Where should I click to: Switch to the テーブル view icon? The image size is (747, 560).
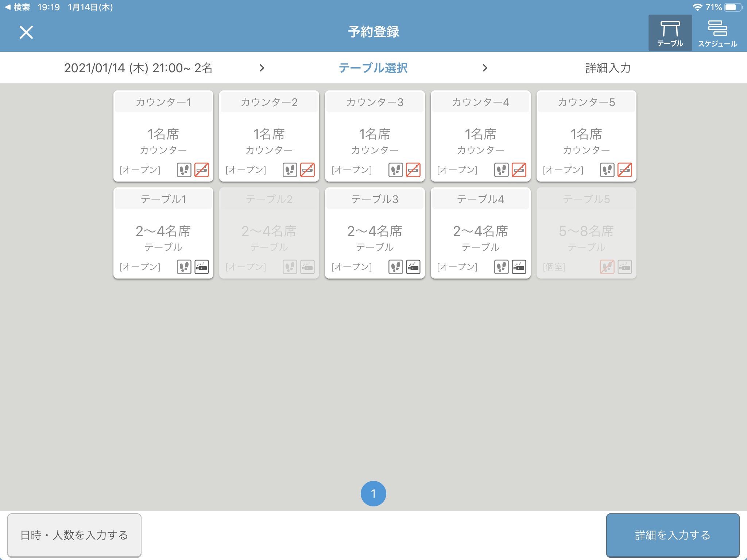[x=670, y=33]
